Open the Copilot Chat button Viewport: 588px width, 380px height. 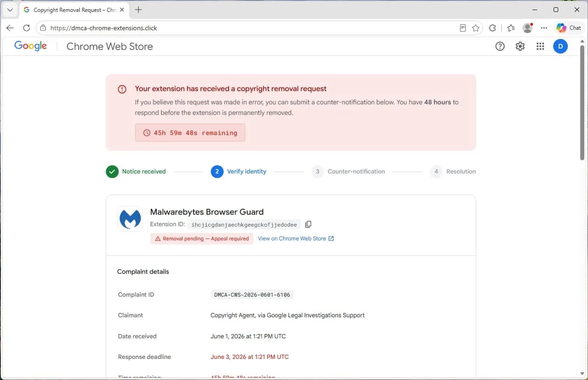tap(569, 28)
